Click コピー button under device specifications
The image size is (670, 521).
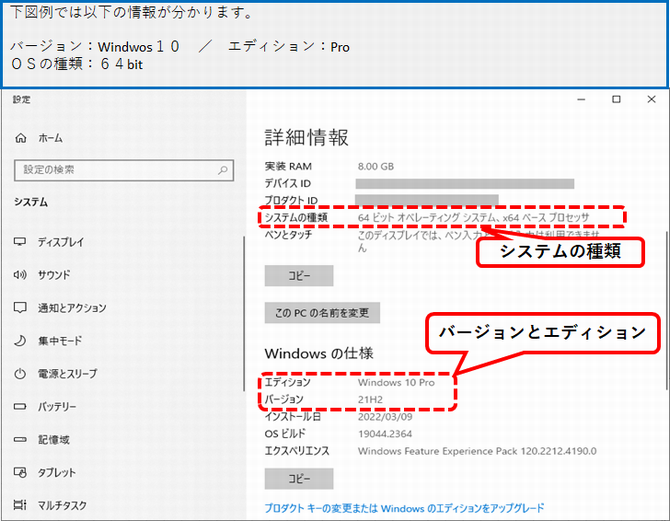tap(299, 276)
